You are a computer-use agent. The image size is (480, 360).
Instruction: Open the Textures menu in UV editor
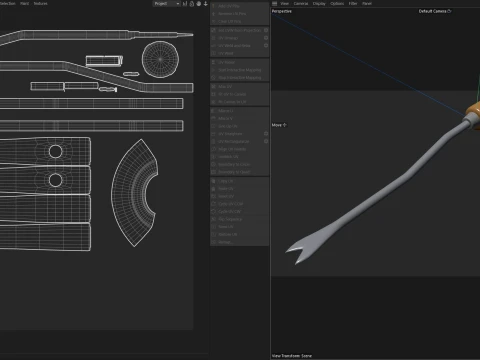click(x=40, y=4)
